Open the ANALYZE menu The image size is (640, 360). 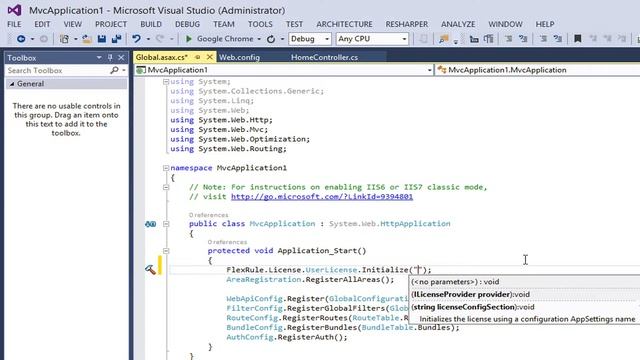pyautogui.click(x=458, y=24)
